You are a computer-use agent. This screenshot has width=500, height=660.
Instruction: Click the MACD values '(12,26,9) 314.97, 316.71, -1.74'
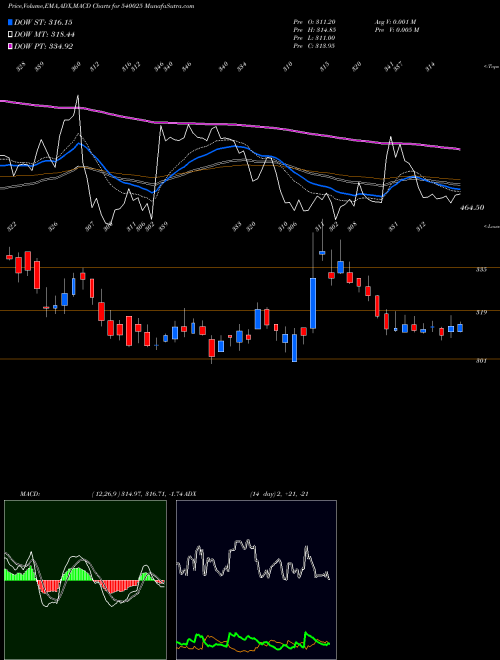(x=138, y=494)
